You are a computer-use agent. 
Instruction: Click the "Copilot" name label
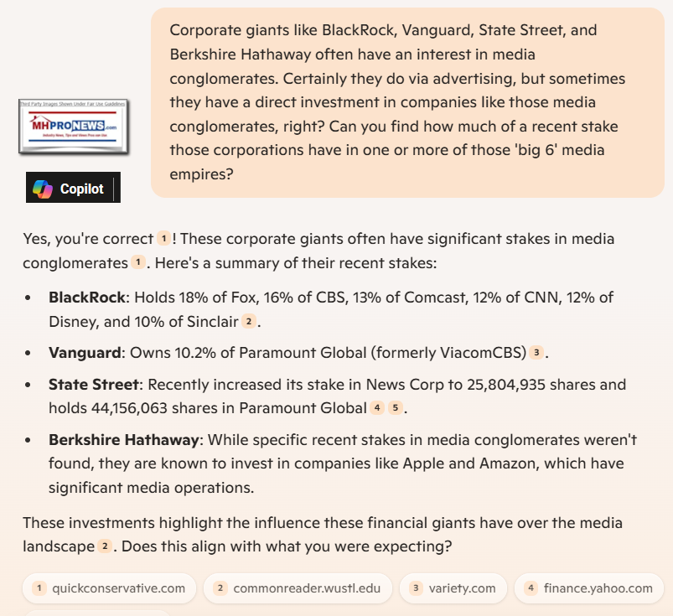pos(82,189)
